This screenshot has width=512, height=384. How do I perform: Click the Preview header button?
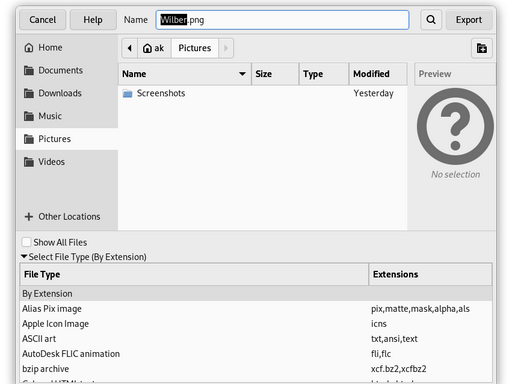click(455, 74)
